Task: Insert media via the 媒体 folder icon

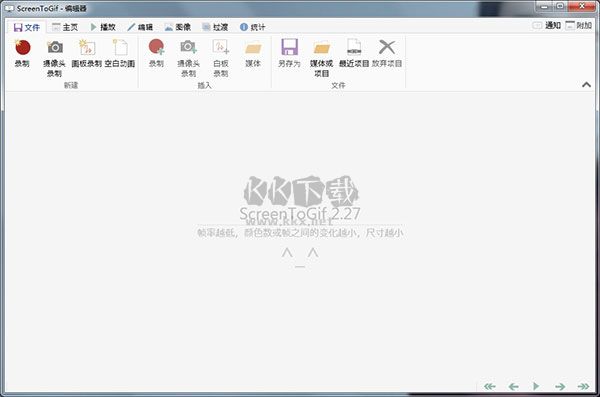Action: click(253, 53)
